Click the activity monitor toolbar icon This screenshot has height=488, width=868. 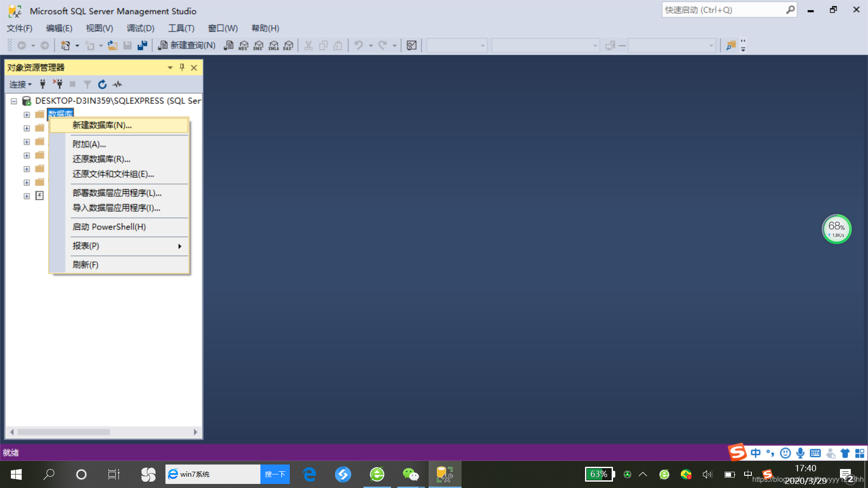[411, 46]
